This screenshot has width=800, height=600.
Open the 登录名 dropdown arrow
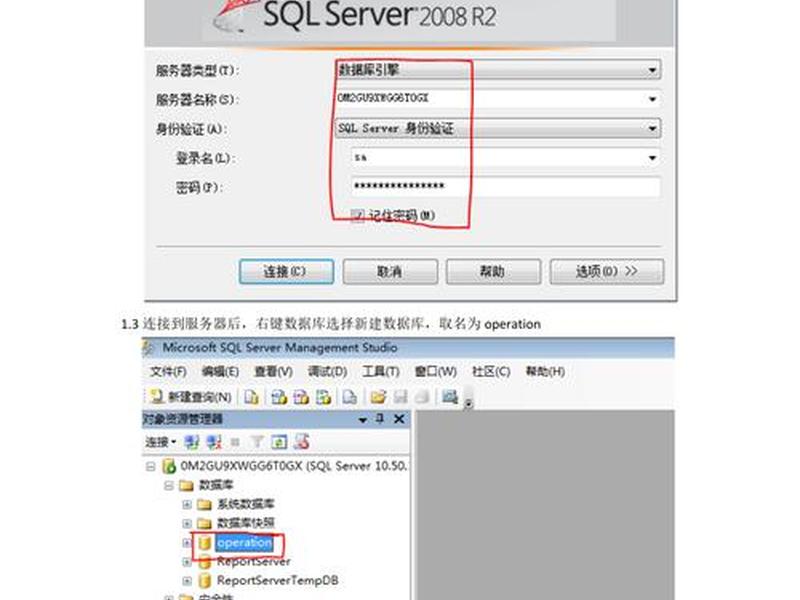pos(653,158)
